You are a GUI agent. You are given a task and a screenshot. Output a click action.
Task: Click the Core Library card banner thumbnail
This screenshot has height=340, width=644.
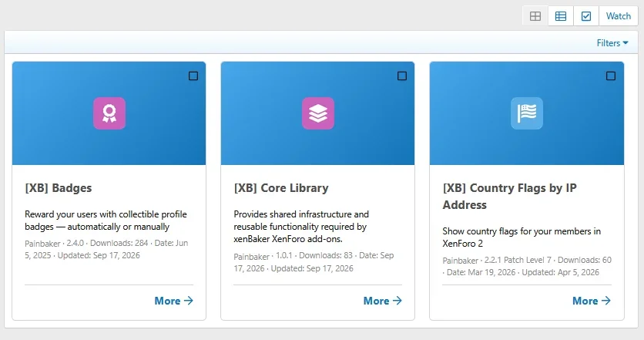(318, 113)
